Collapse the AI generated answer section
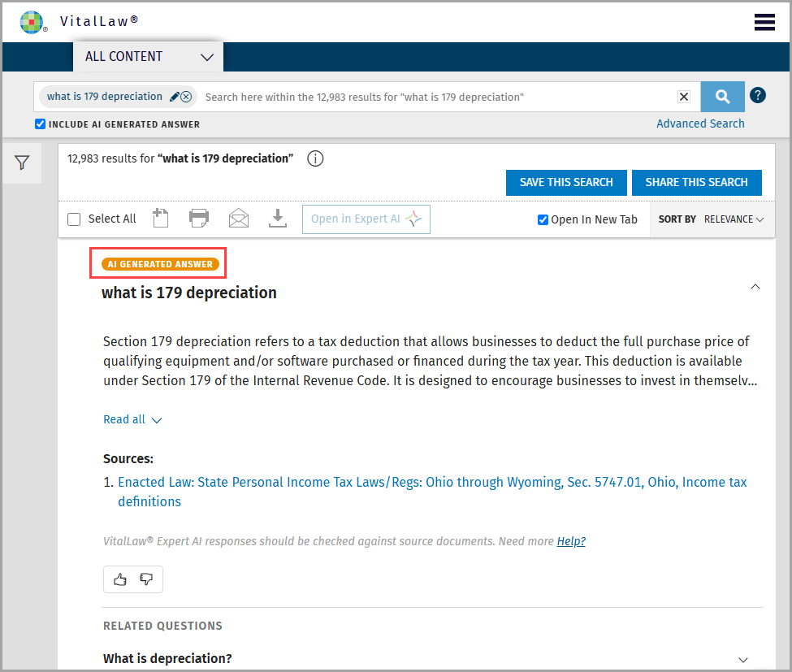Image resolution: width=792 pixels, height=672 pixels. 755,287
